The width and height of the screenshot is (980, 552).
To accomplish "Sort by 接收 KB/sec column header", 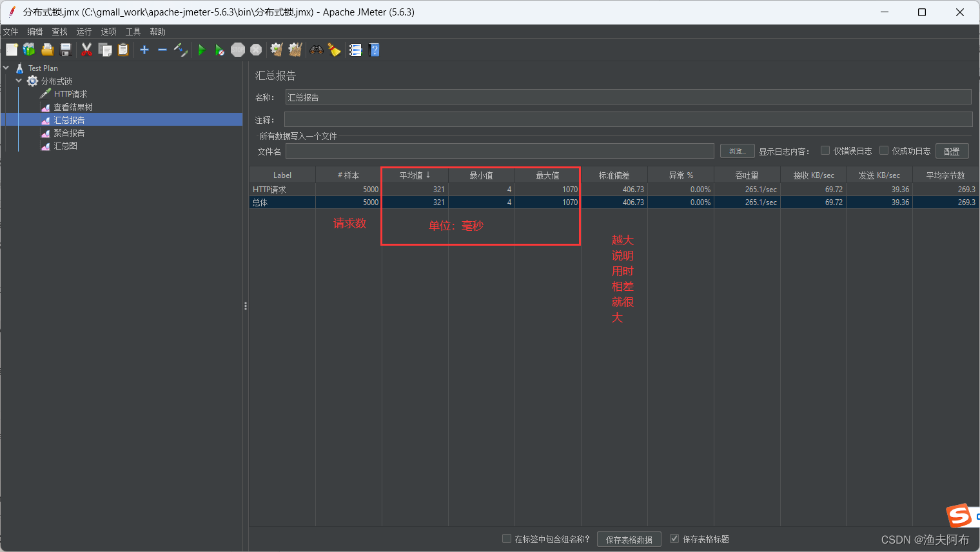I will [x=813, y=175].
